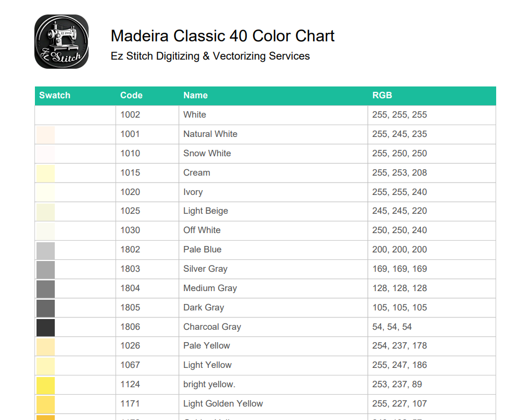Click the Code column header
530x420 pixels.
[132, 96]
